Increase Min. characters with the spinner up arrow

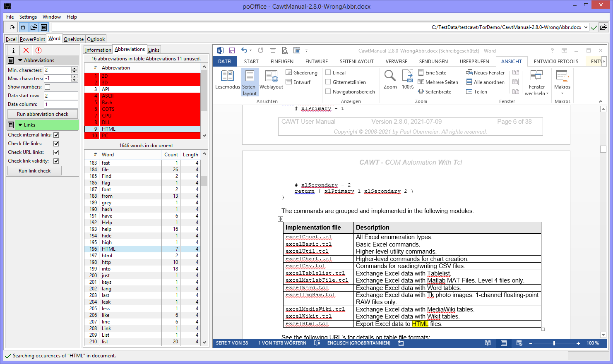click(x=75, y=68)
